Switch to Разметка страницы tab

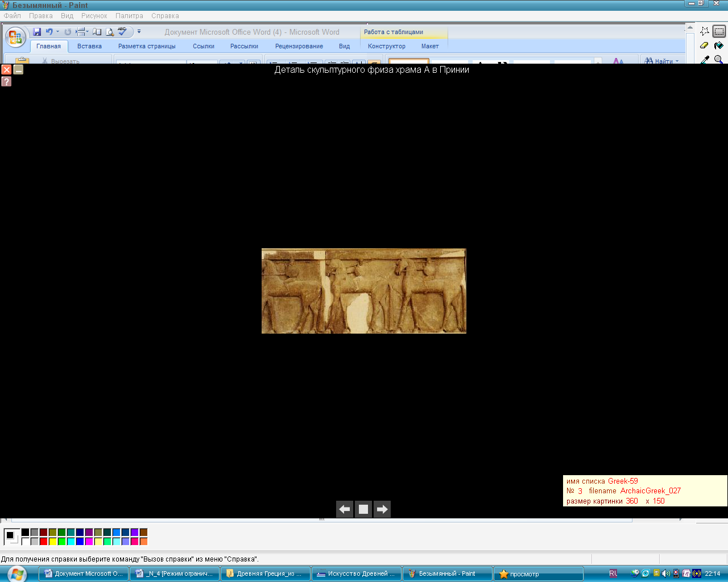pos(147,46)
